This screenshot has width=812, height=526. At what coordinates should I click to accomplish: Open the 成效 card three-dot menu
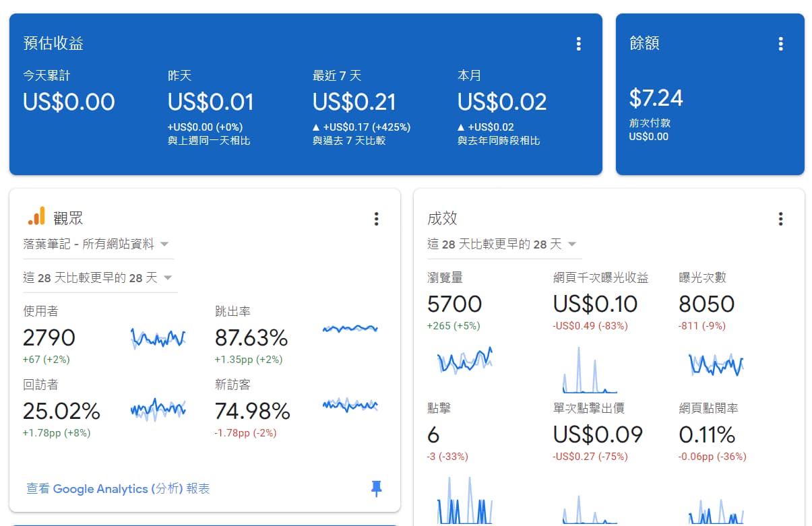coord(780,219)
